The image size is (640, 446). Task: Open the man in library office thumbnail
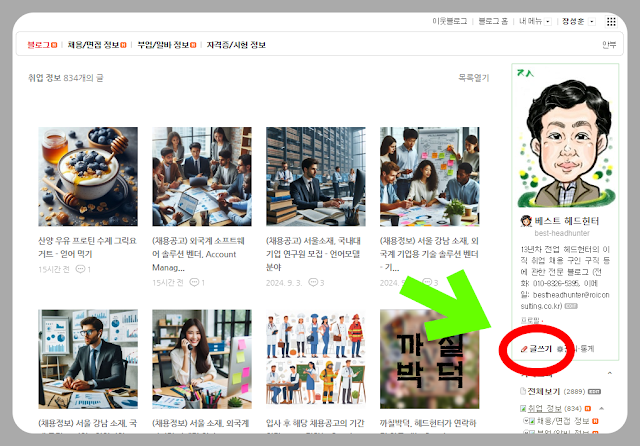(316, 176)
